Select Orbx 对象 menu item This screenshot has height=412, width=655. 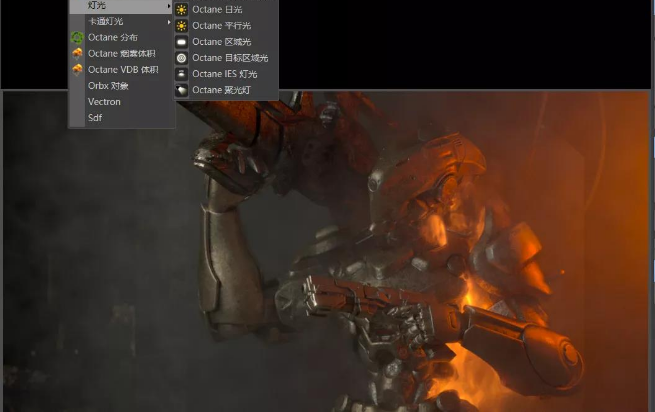point(121,86)
